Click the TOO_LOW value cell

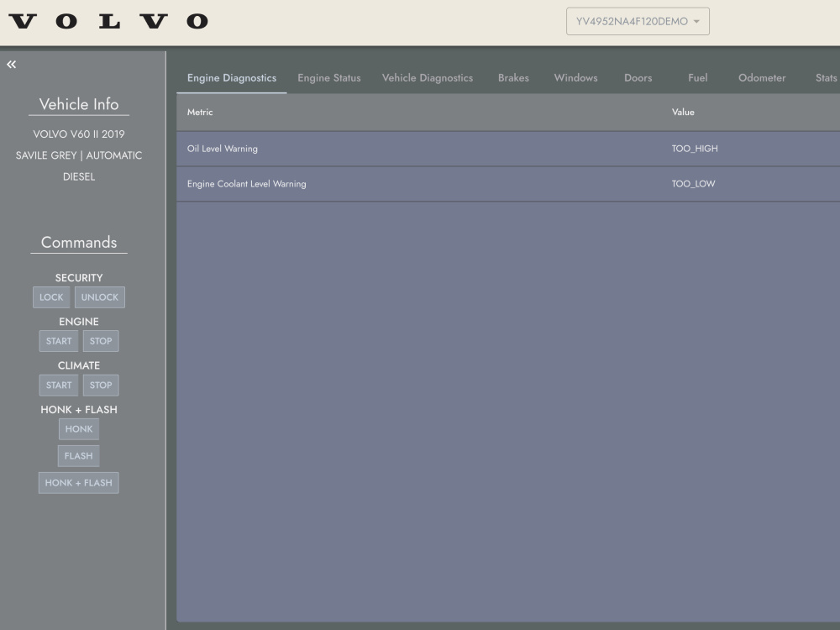[693, 184]
